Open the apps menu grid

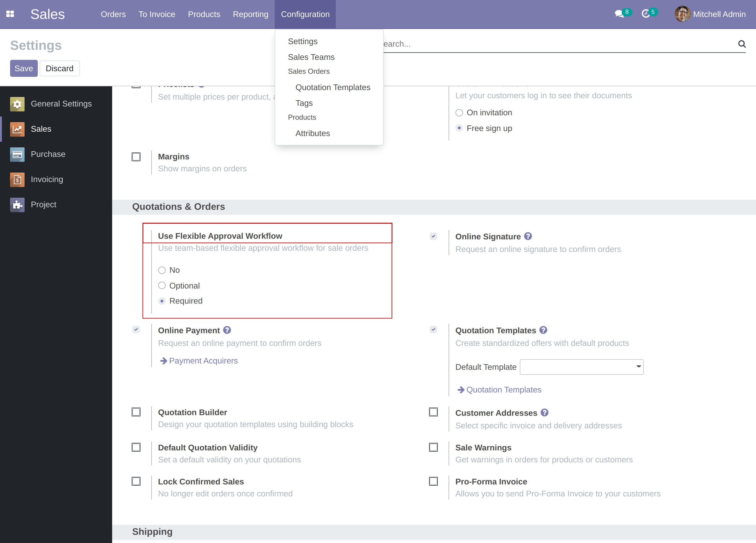(x=10, y=14)
